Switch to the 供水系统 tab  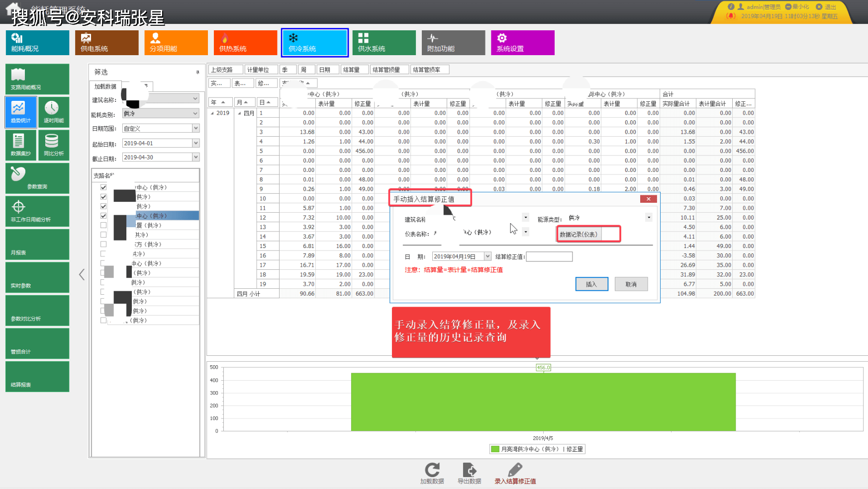[384, 43]
